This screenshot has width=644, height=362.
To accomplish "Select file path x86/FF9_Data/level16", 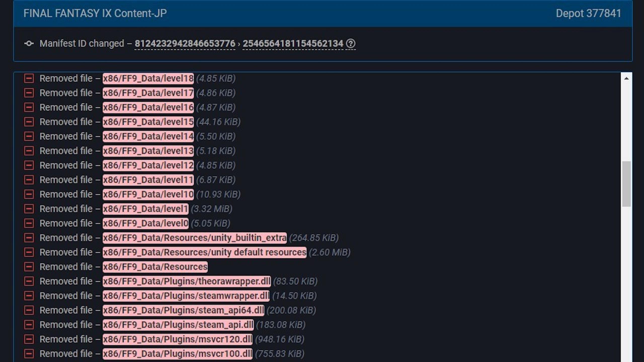I will (148, 107).
